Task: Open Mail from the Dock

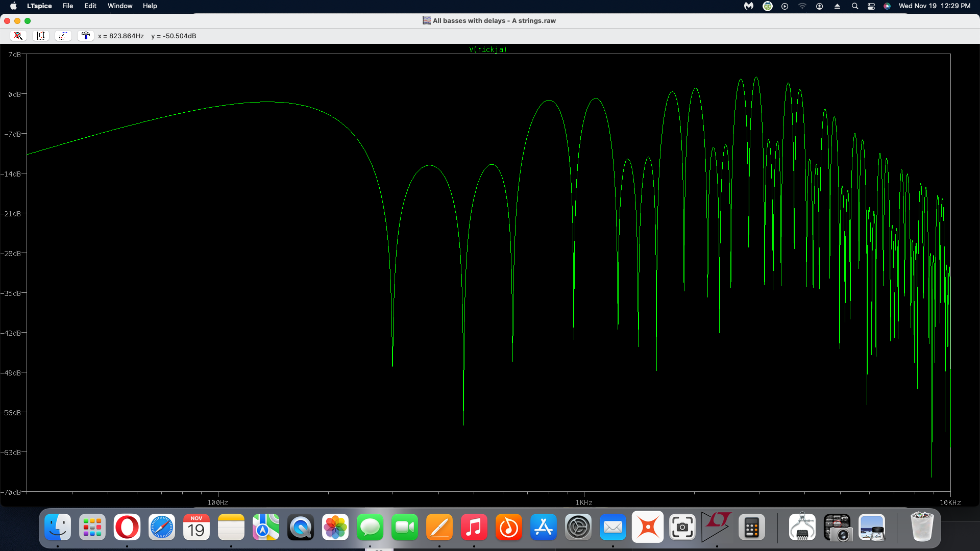Action: tap(613, 527)
